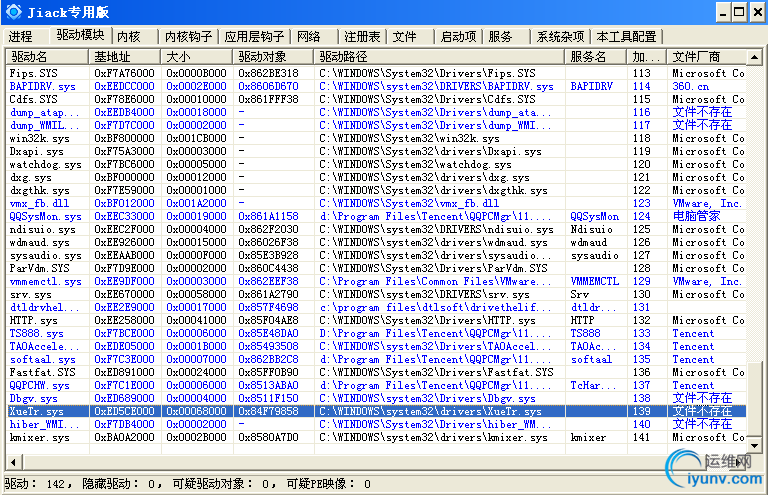This screenshot has width=768, height=495.
Task: Click the vertical scrollbar thumb
Action: click(x=754, y=400)
